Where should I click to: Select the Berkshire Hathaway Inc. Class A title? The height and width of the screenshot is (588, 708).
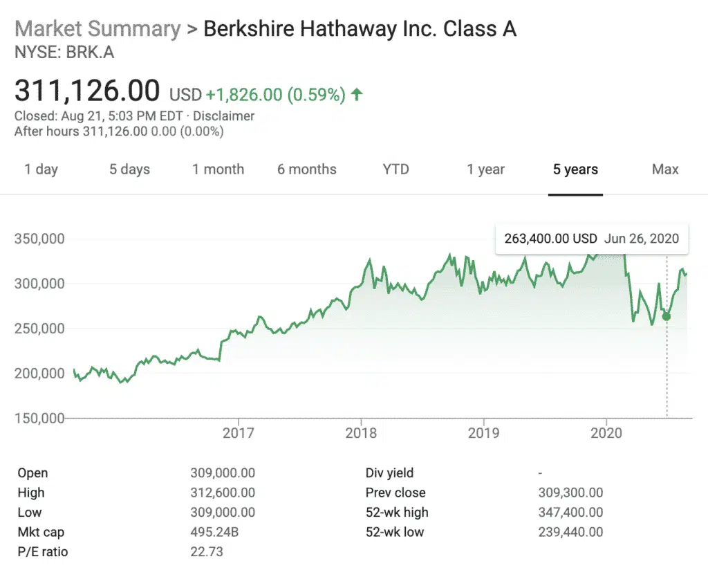point(358,28)
